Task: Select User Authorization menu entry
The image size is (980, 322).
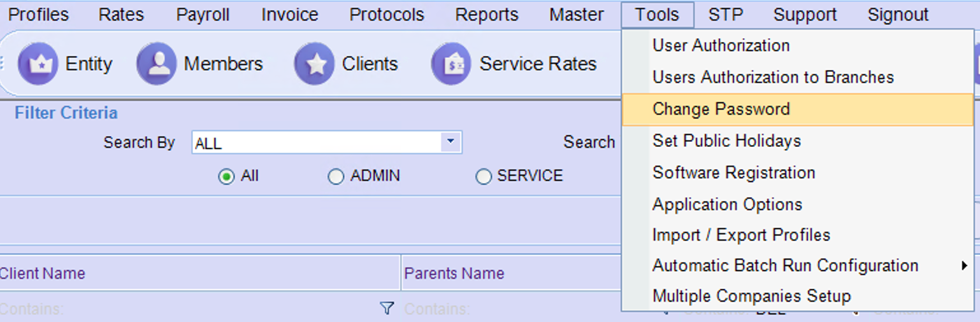Action: point(721,45)
